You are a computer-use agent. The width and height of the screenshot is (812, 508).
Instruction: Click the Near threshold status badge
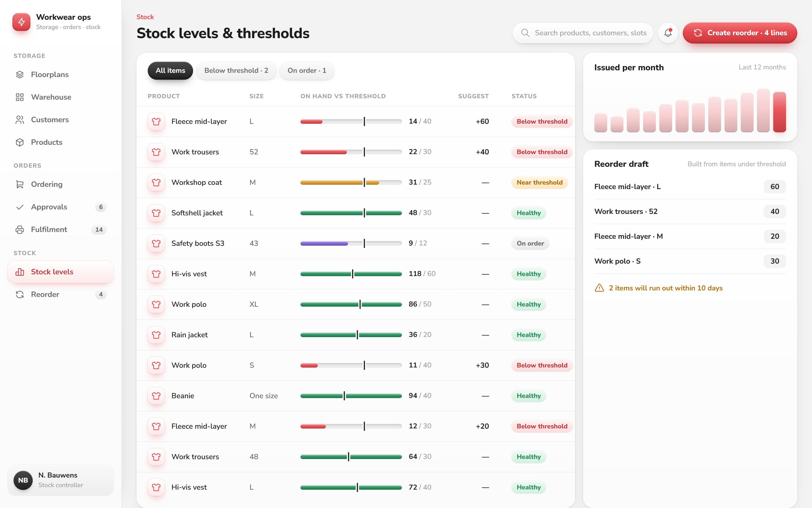click(x=540, y=182)
